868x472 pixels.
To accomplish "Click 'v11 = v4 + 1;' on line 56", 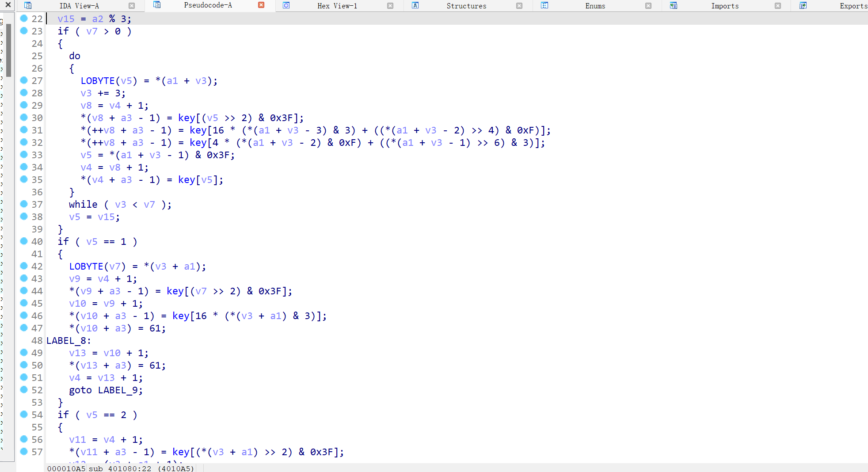I will (106, 440).
